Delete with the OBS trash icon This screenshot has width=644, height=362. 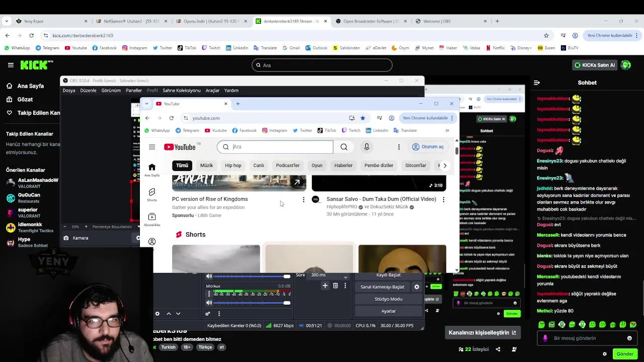(x=336, y=286)
